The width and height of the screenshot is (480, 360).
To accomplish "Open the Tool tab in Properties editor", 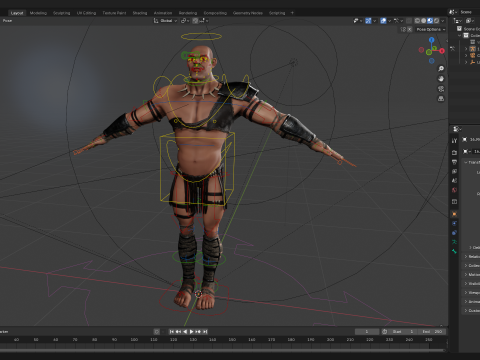I will pyautogui.click(x=454, y=141).
